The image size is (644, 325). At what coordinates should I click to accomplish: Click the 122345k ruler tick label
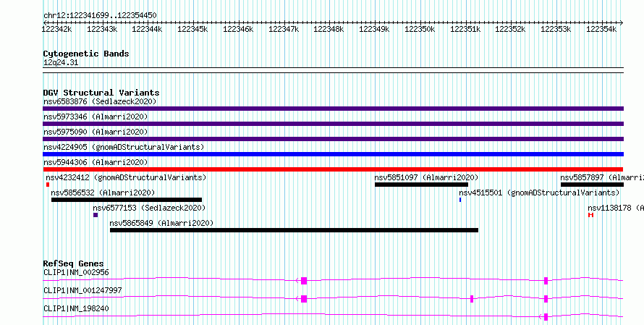[x=193, y=29]
